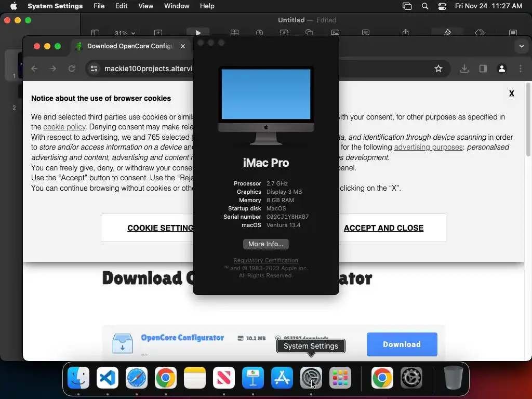Click the Ventura 13.4 macOS version text

283,225
